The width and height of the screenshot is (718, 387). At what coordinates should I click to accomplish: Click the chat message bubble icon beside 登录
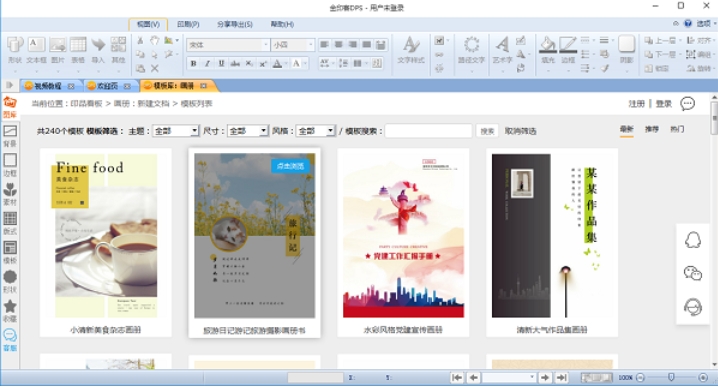pyautogui.click(x=687, y=104)
